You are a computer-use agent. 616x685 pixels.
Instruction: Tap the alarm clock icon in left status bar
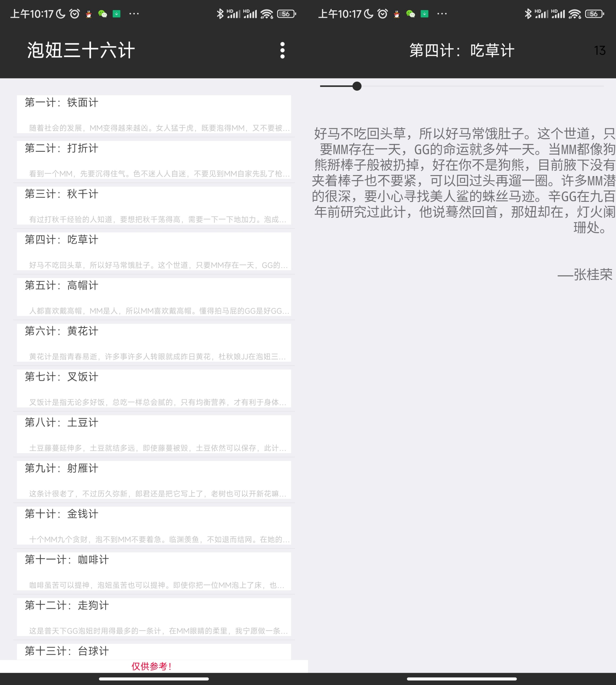tap(74, 14)
